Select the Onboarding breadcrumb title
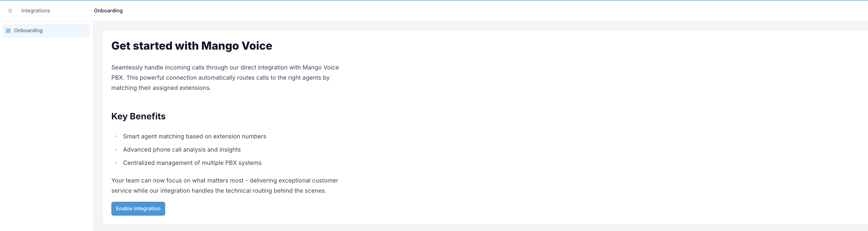This screenshot has width=868, height=231. point(108,11)
